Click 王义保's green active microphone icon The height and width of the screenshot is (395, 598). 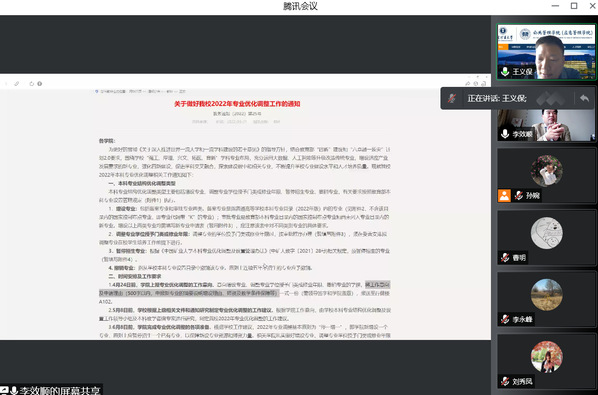point(505,72)
